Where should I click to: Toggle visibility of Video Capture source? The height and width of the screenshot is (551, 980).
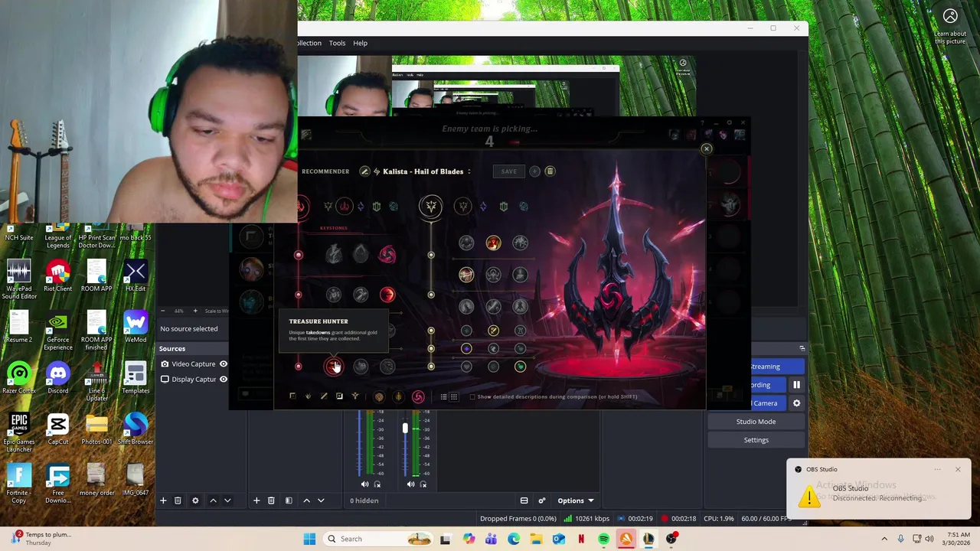(x=224, y=364)
